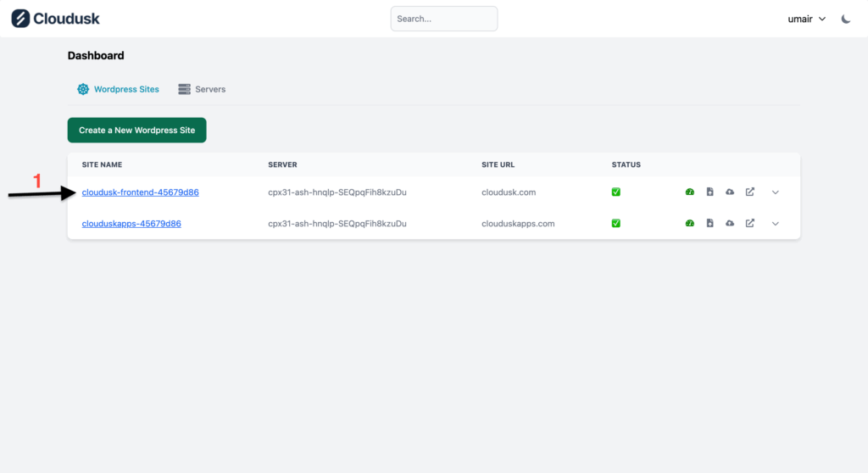Click cloud upload icon for clouduskapps site
The width and height of the screenshot is (868, 473).
coord(730,224)
